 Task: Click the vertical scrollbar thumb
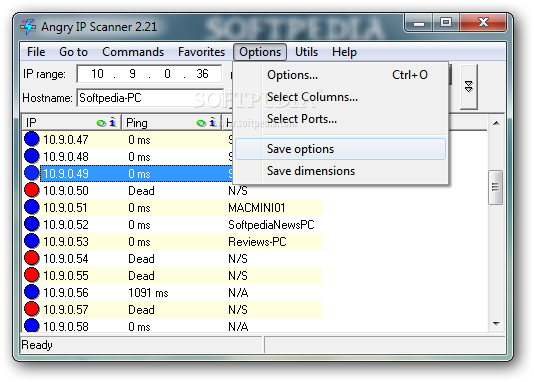[x=496, y=187]
